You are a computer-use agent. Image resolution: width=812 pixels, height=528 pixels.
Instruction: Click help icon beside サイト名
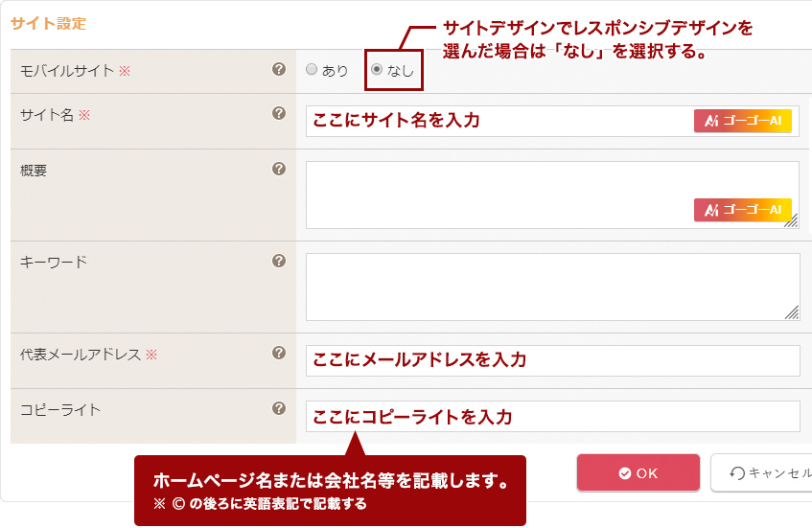279,113
